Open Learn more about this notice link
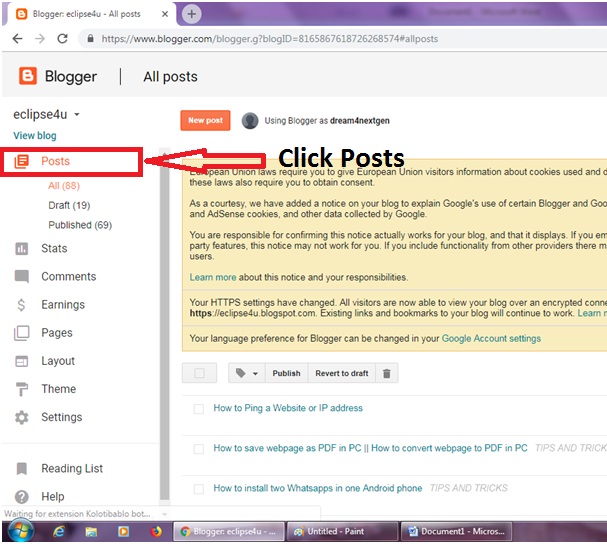Viewport: 607px width, 544px height. click(213, 277)
